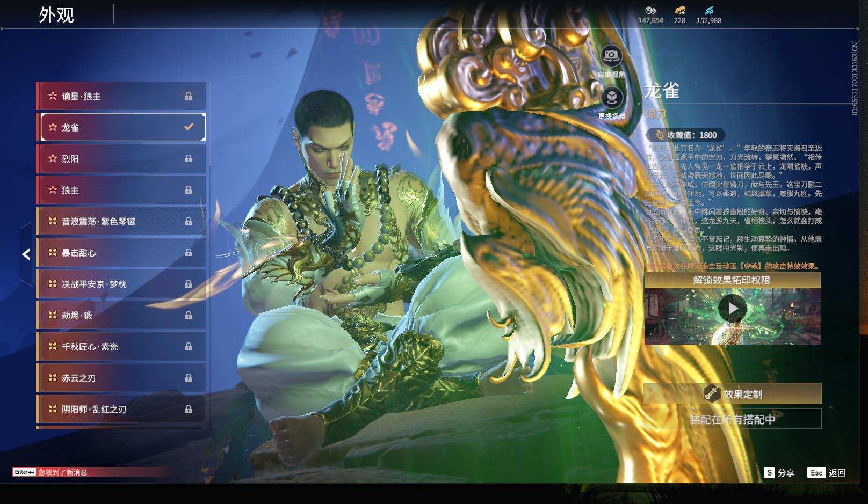The height and width of the screenshot is (504, 868).
Task: Select the 摘星·狼主 skin
Action: (121, 96)
